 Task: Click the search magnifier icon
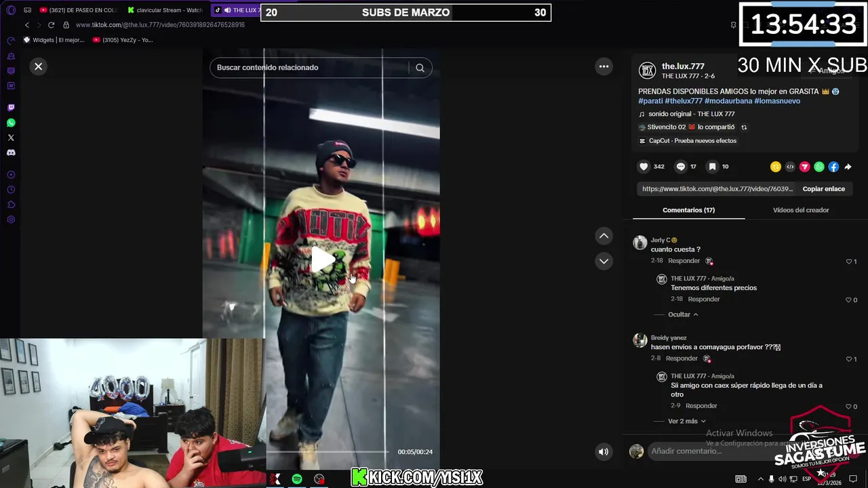(x=420, y=68)
